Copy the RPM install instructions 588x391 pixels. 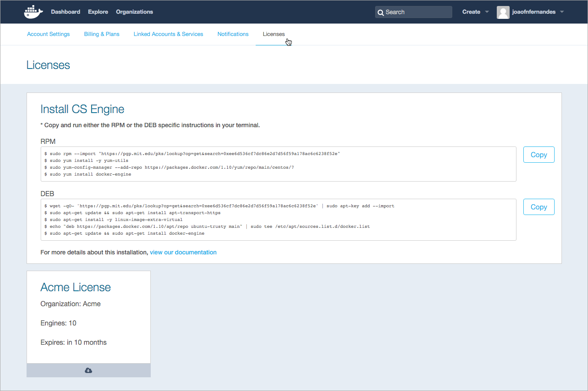click(x=539, y=155)
